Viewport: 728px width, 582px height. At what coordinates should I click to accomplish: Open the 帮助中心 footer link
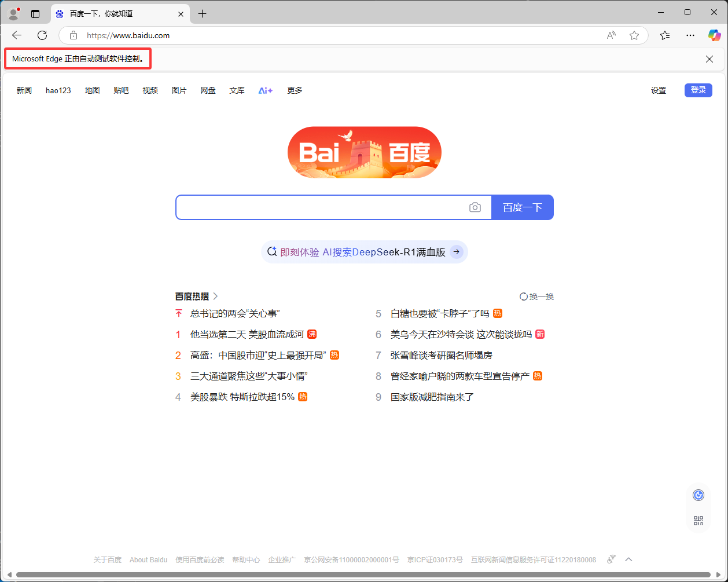[246, 560]
